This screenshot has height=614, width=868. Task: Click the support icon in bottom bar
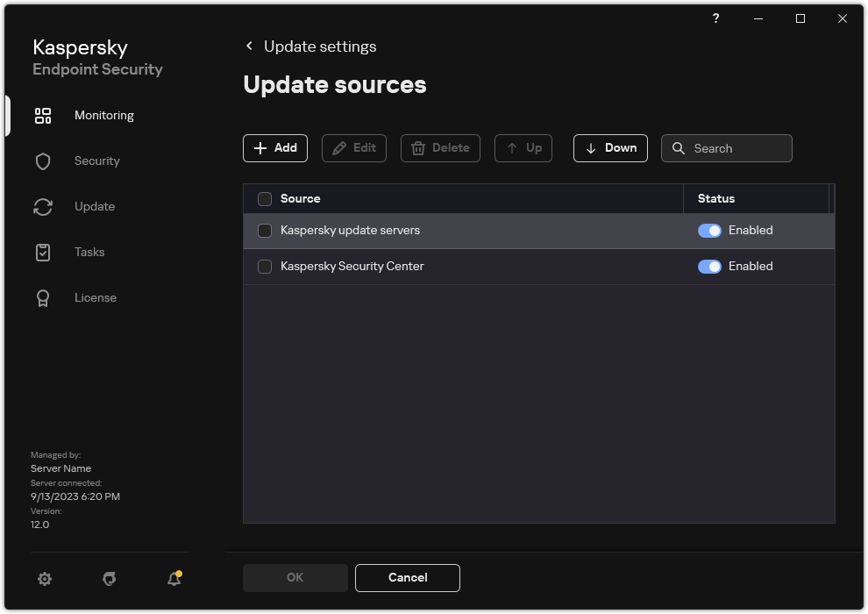pos(109,579)
